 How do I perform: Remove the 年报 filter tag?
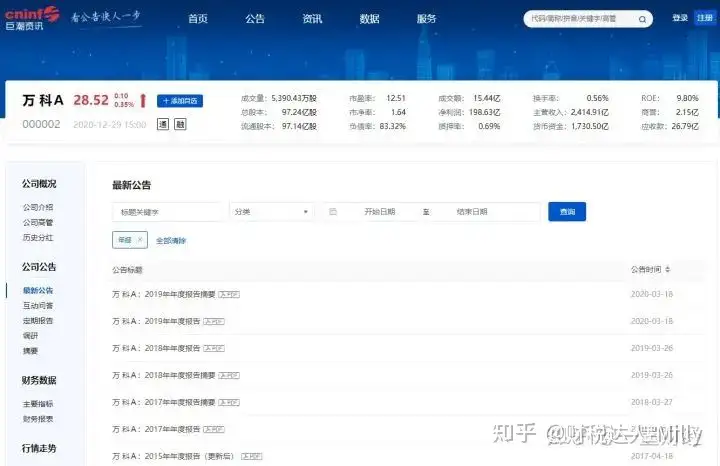[140, 240]
